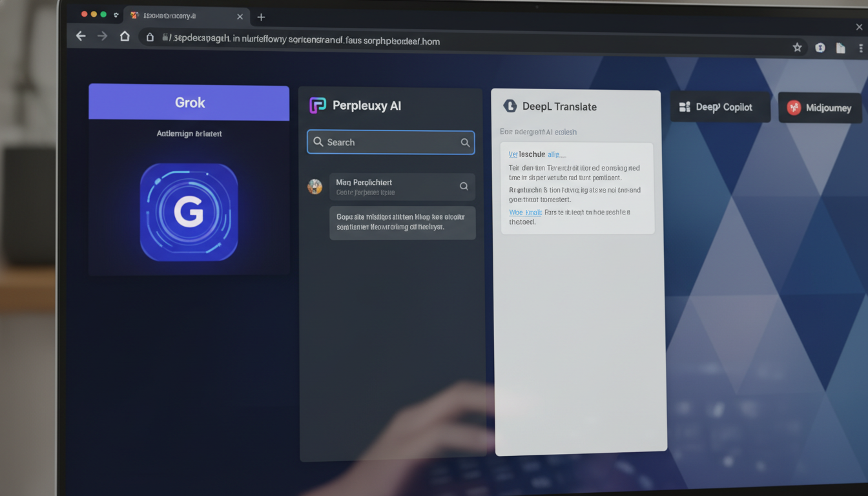Click the Grok purple header
The height and width of the screenshot is (496, 868).
tap(189, 103)
